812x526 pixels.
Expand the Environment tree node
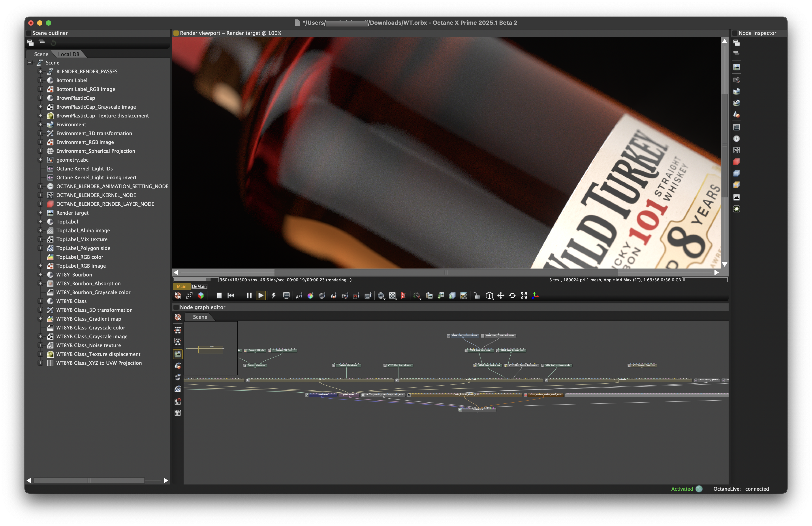[x=40, y=125]
